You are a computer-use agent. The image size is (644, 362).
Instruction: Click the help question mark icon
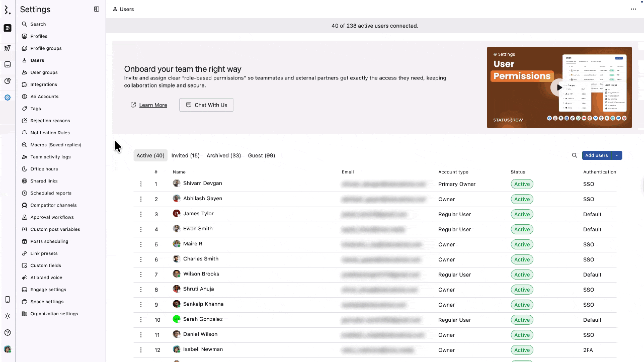coord(8,332)
